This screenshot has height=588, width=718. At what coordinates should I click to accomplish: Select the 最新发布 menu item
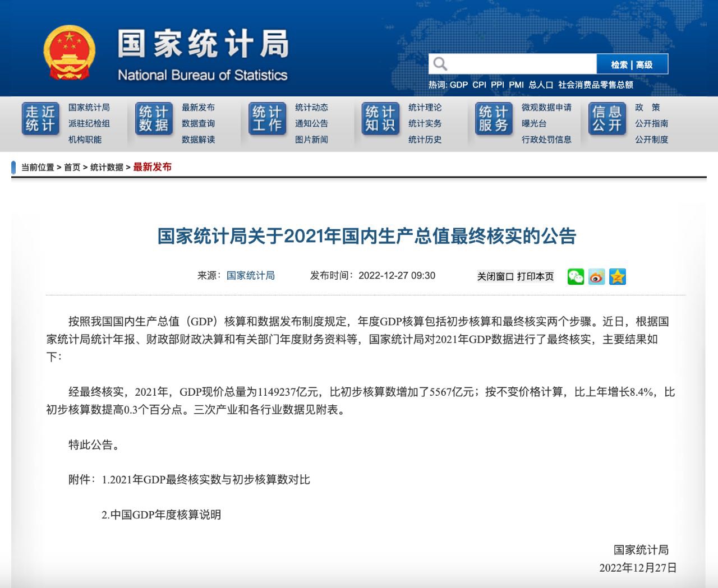(198, 107)
